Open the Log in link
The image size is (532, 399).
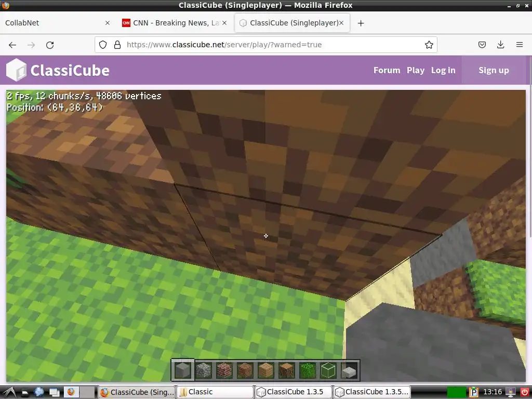click(443, 70)
